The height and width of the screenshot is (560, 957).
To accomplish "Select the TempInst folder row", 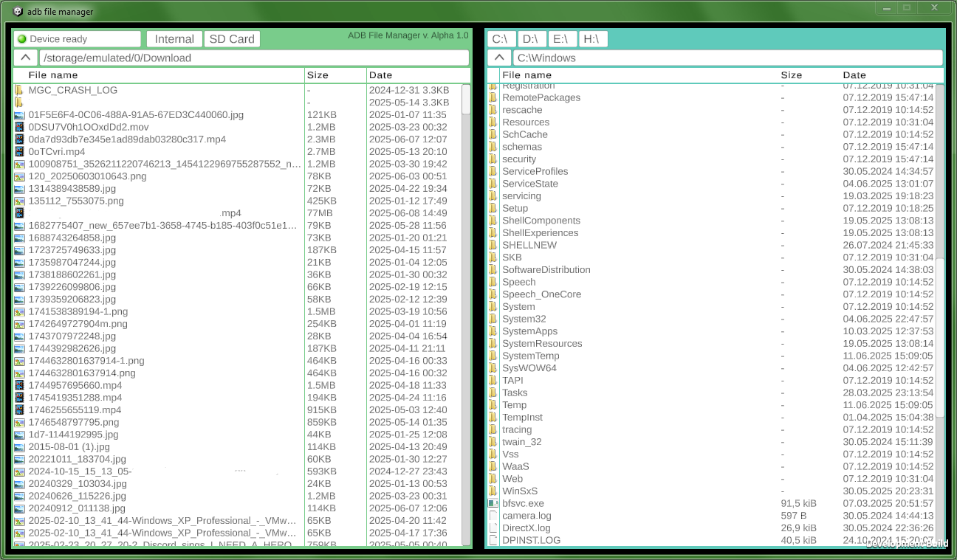I will tap(712, 418).
